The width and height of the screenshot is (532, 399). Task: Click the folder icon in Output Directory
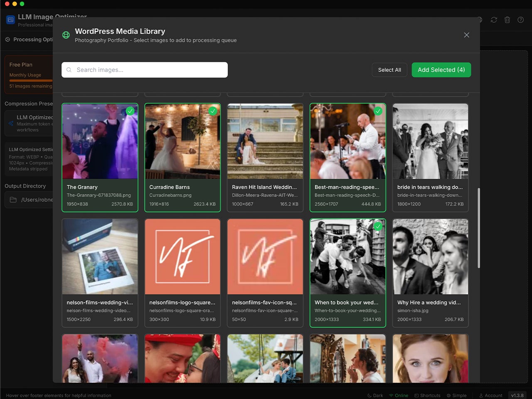[x=13, y=200]
